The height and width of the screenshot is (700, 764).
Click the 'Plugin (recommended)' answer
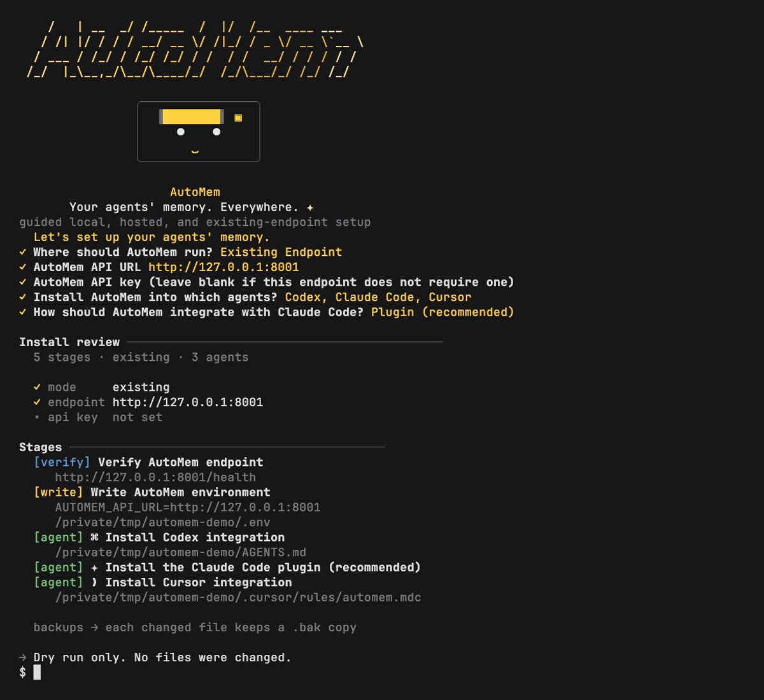[x=442, y=312]
